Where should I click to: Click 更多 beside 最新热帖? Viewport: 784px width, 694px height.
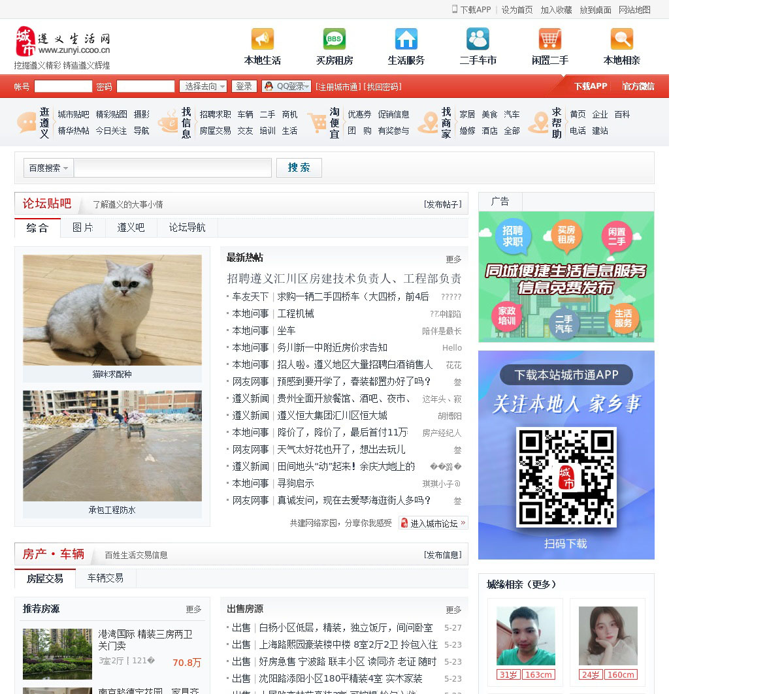click(x=453, y=259)
